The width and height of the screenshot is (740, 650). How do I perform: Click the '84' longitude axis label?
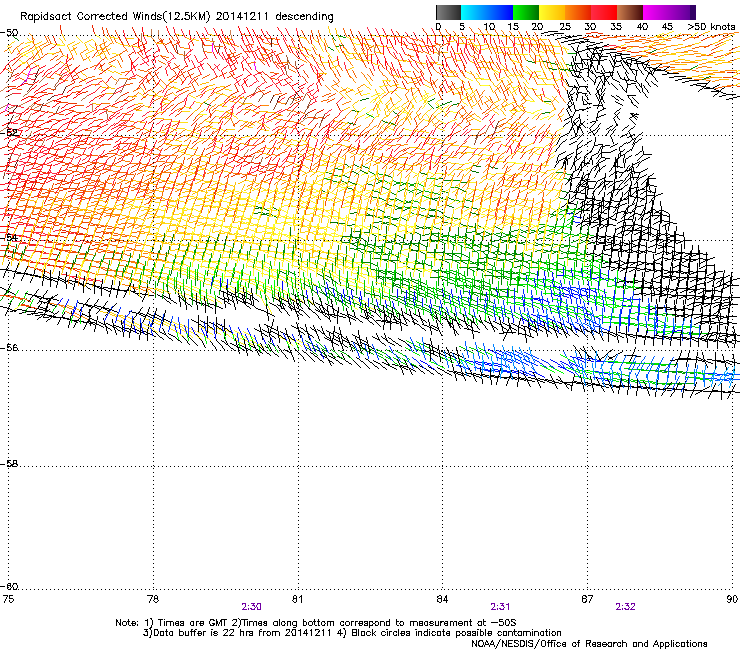[442, 599]
